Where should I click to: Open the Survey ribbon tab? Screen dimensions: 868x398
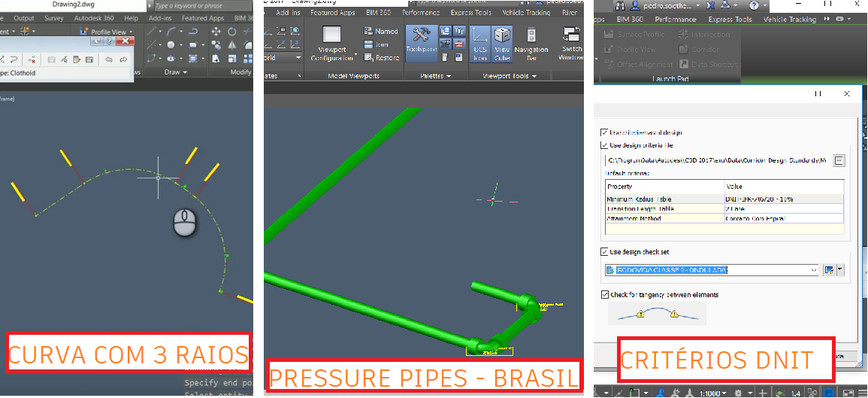(x=54, y=18)
